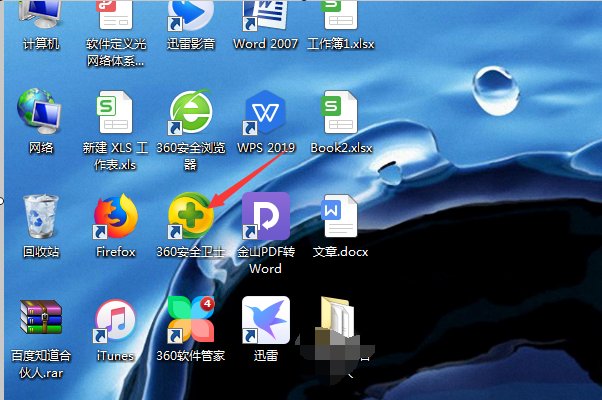The width and height of the screenshot is (602, 400).
Task: Select the 百度知道合伙人.rar archive file
Action: click(41, 320)
